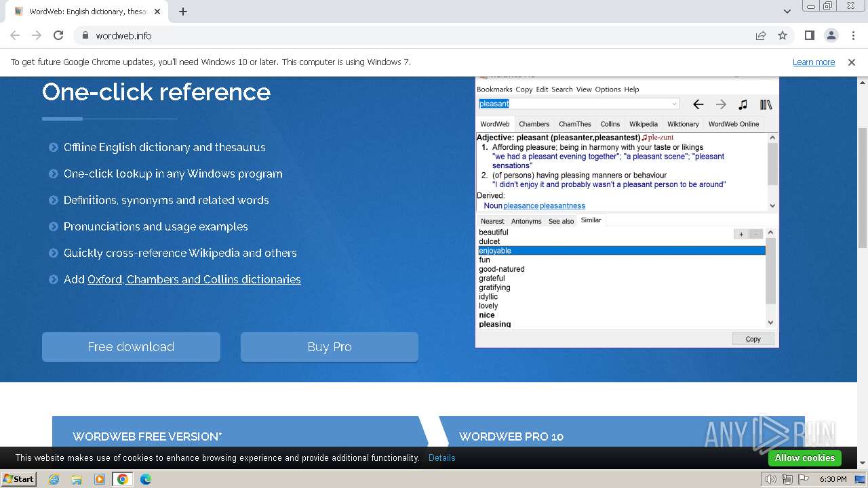Click the music note pronunciation icon

(743, 104)
